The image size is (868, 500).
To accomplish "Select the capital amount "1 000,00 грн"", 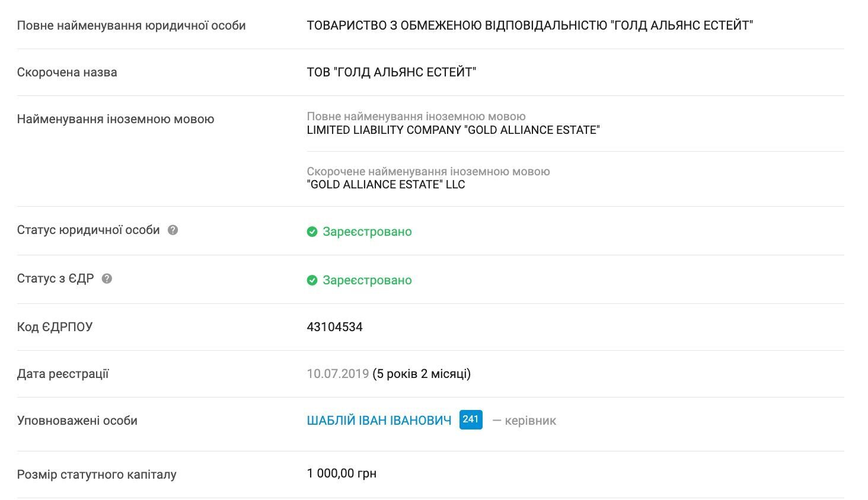I will 342,473.
